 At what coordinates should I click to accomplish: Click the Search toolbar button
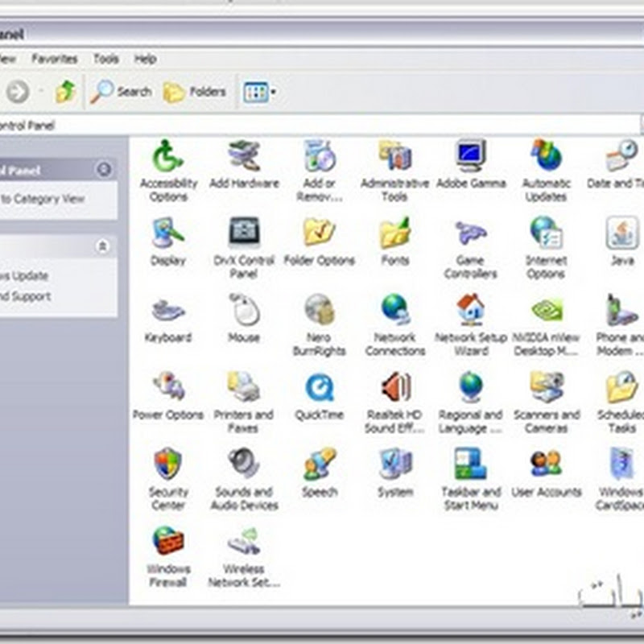tap(122, 91)
